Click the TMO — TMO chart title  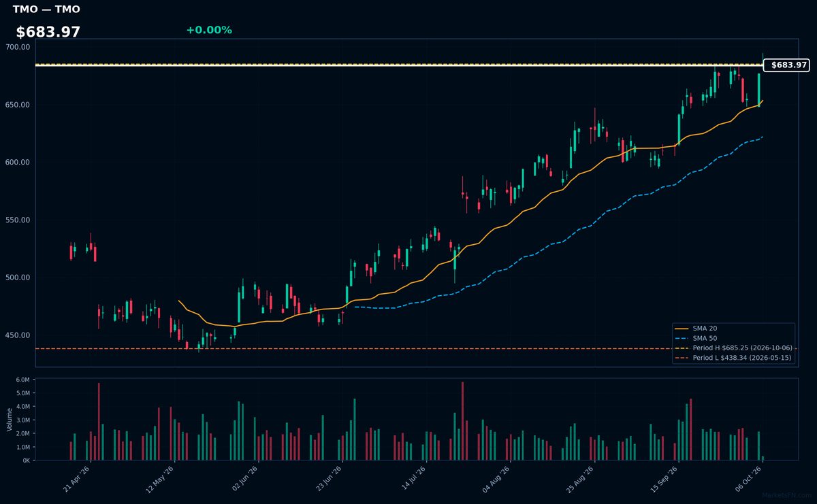click(x=46, y=10)
